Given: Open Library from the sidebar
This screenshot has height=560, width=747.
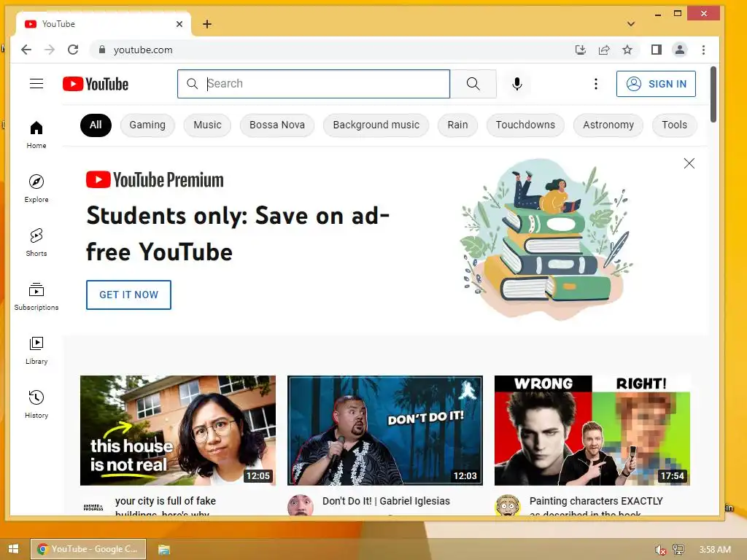Looking at the screenshot, I should (x=36, y=351).
